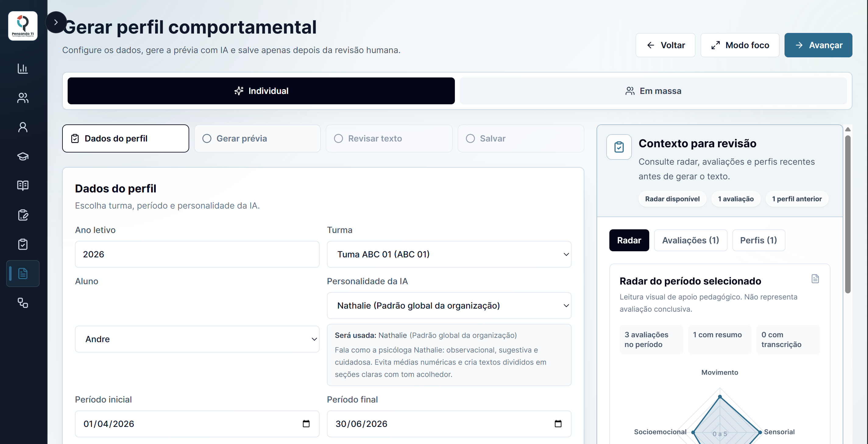Select the highlighted document icon in sidebar

23,273
